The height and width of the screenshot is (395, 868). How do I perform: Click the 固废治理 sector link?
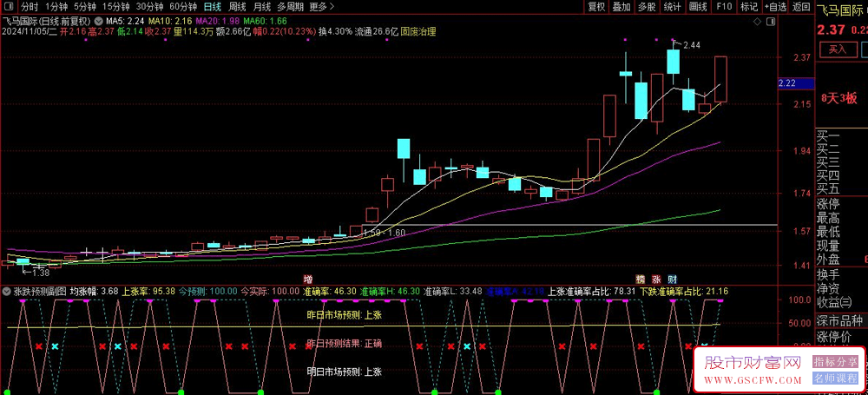[418, 31]
